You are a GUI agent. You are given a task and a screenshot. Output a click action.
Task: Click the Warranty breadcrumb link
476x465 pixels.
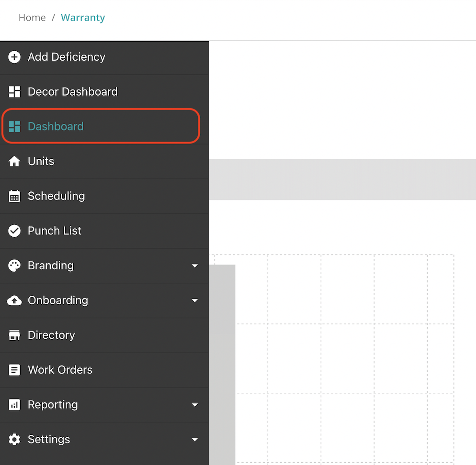[83, 18]
